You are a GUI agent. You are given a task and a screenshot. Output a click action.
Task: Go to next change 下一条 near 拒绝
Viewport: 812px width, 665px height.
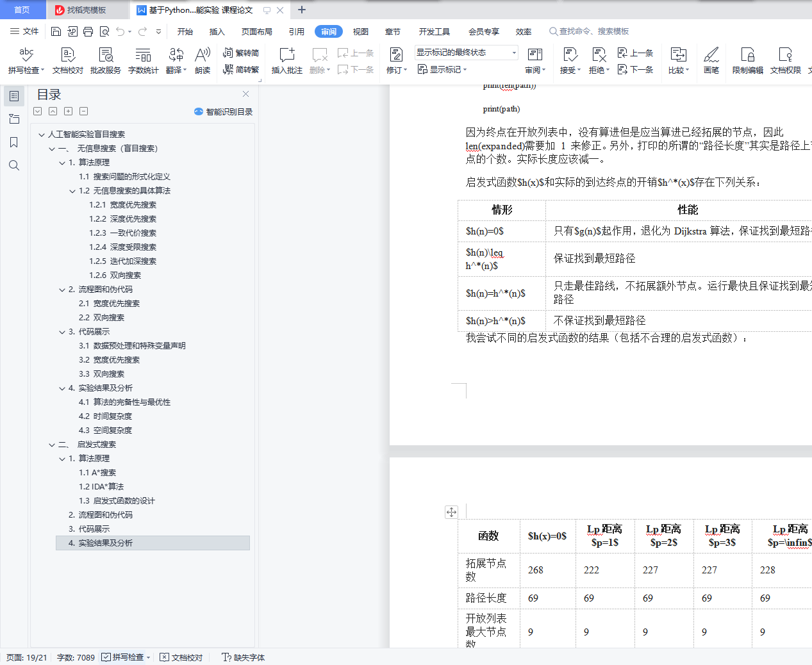pos(636,69)
